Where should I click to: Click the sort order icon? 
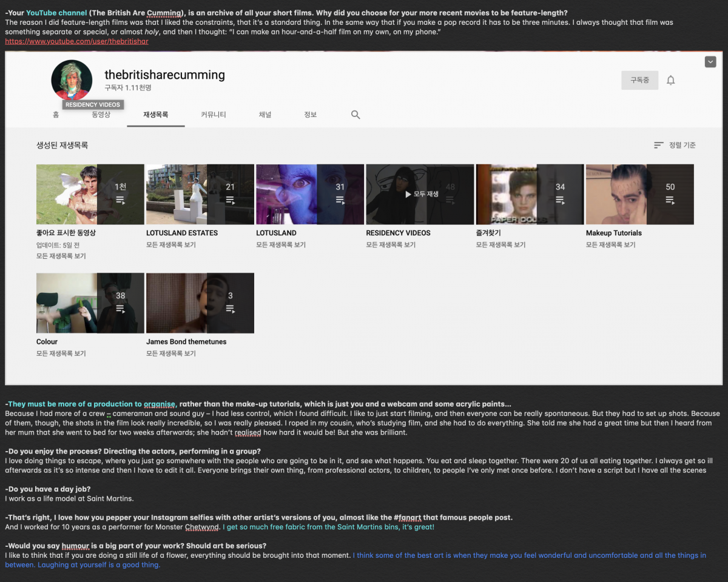(658, 145)
